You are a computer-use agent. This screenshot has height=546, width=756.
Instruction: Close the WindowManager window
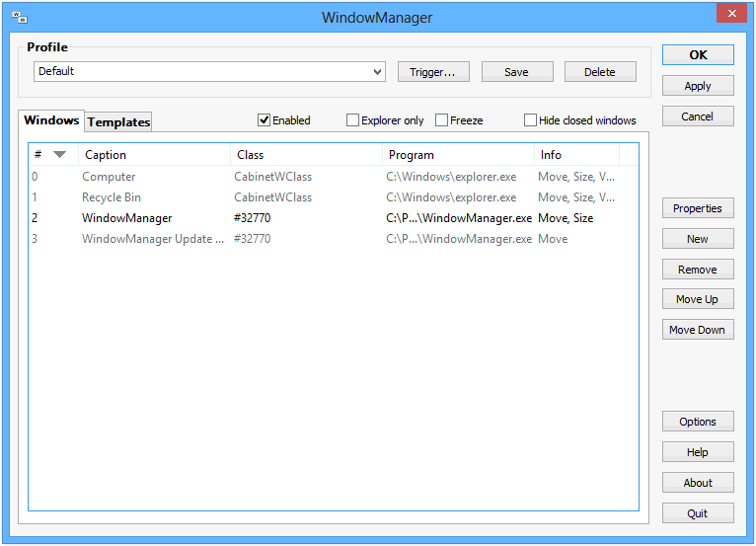coord(731,13)
